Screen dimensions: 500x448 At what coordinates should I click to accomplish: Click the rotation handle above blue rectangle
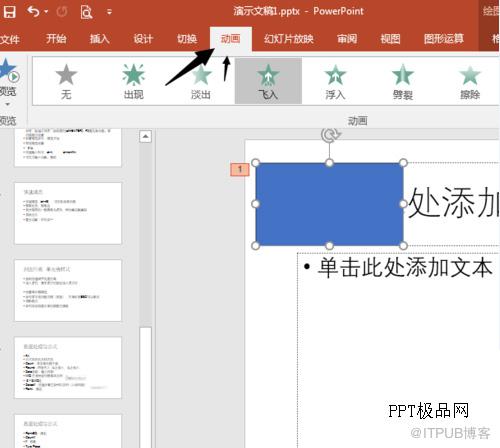click(x=330, y=135)
